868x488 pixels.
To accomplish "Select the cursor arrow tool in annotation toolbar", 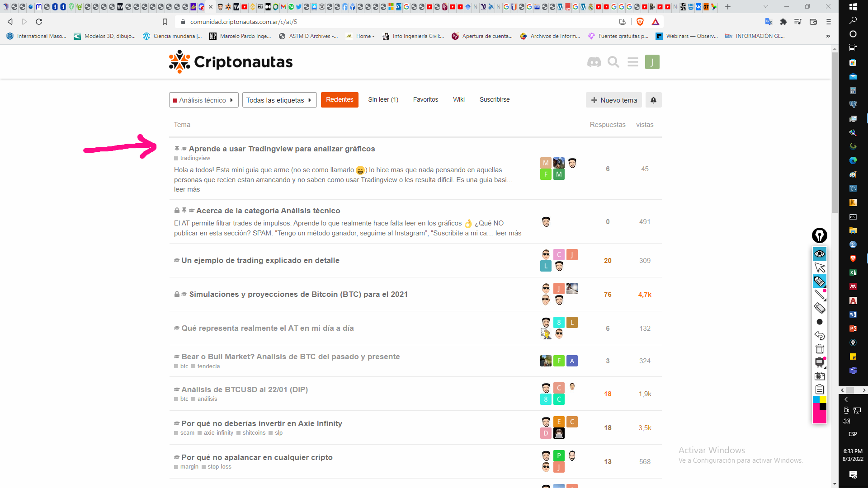I will click(x=820, y=267).
